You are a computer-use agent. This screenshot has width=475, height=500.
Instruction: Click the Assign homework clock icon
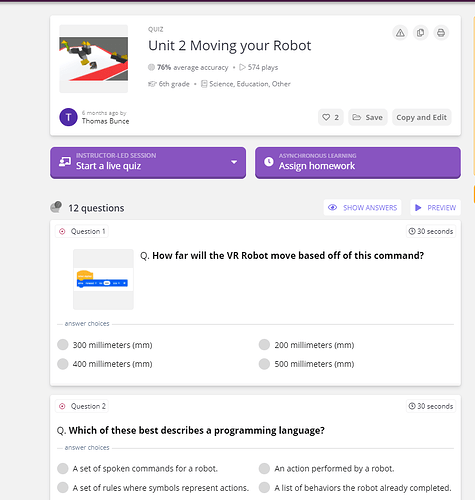(269, 162)
